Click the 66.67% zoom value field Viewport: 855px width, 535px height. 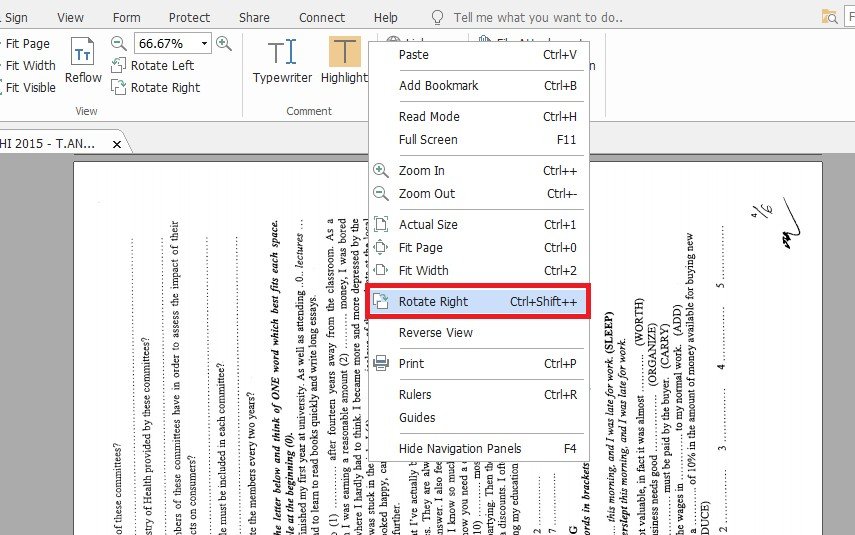click(166, 43)
